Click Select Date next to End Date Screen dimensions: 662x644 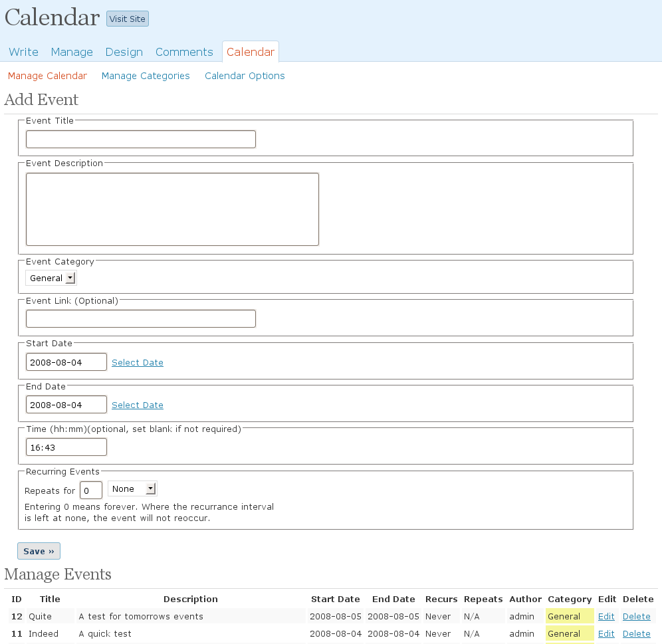click(x=137, y=405)
